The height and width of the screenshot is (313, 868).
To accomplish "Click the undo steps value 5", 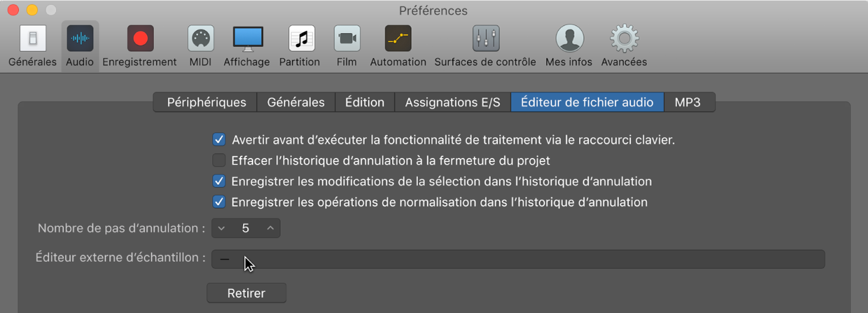I will 245,228.
